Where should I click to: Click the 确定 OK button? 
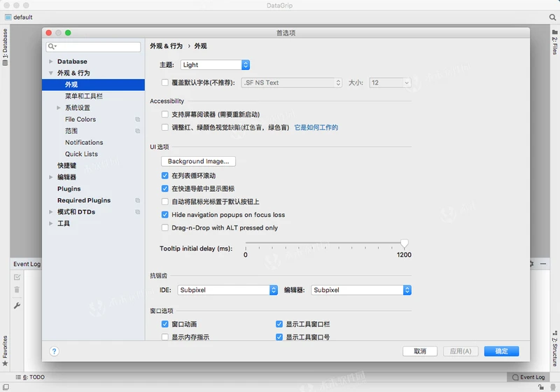[501, 351]
